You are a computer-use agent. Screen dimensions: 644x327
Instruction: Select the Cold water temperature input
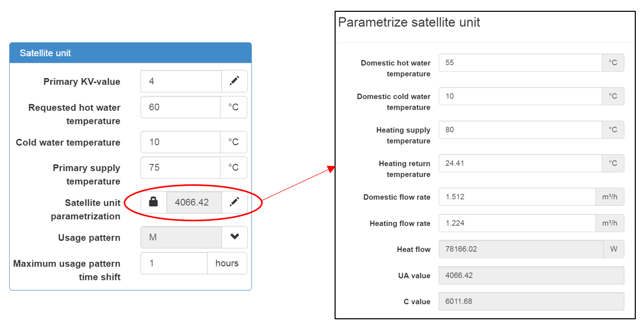pyautogui.click(x=181, y=142)
